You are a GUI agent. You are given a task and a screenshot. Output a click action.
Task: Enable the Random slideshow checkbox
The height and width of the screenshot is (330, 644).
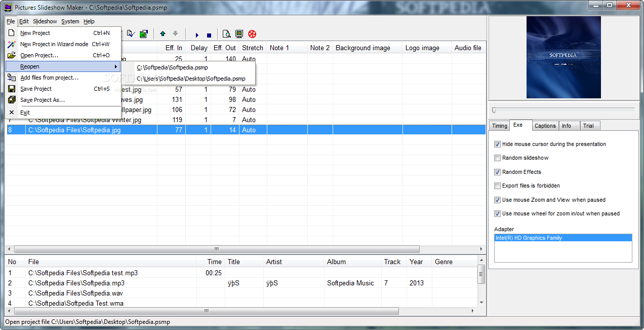(x=498, y=158)
